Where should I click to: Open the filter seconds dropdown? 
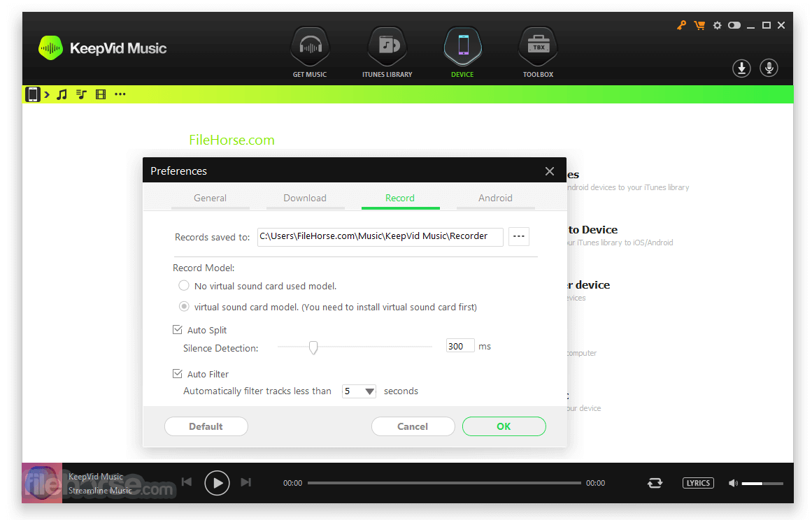coord(359,391)
